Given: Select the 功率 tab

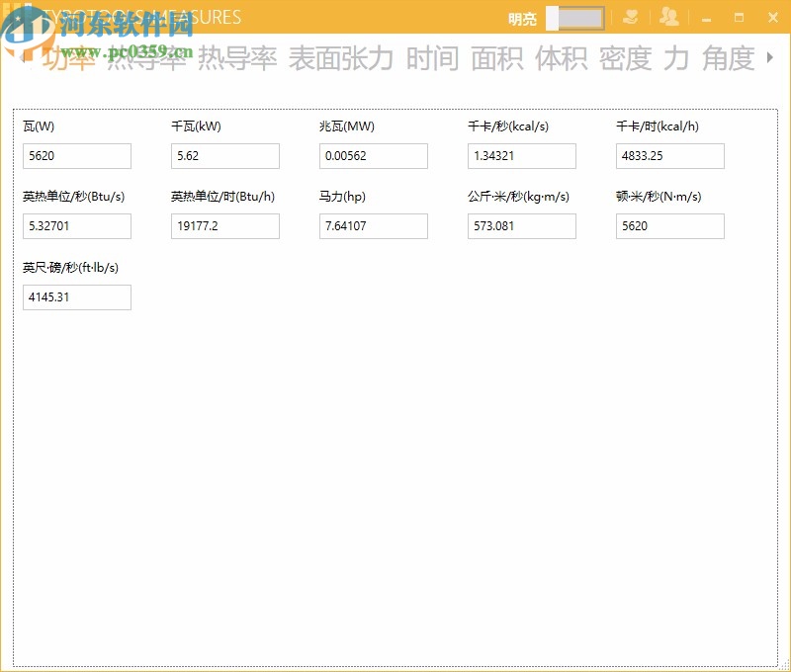Looking at the screenshot, I should coord(65,59).
